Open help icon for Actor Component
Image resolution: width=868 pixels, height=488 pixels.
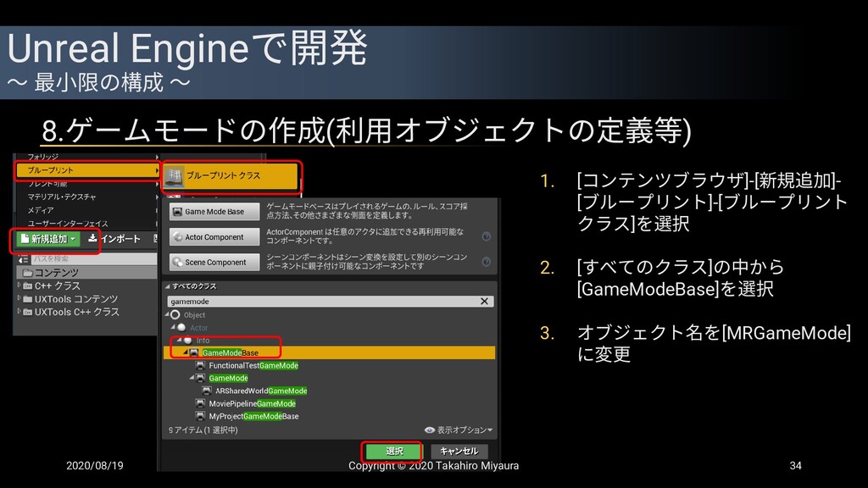tap(486, 236)
